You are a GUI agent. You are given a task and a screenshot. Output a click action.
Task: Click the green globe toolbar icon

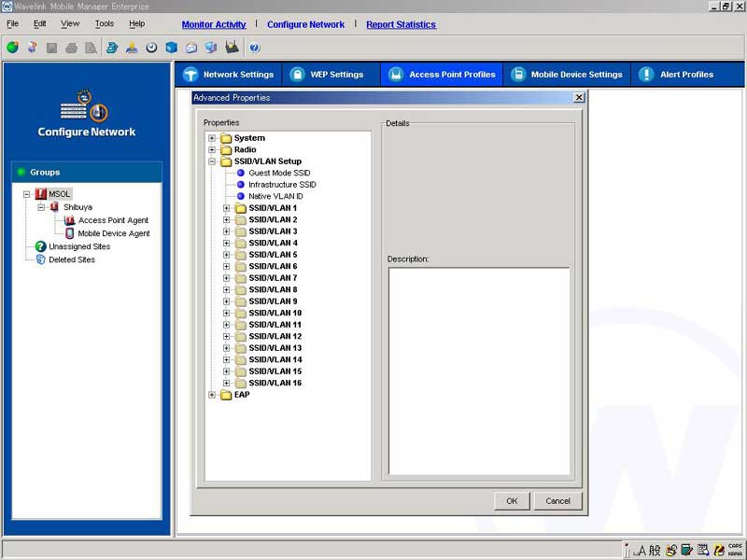click(x=13, y=48)
